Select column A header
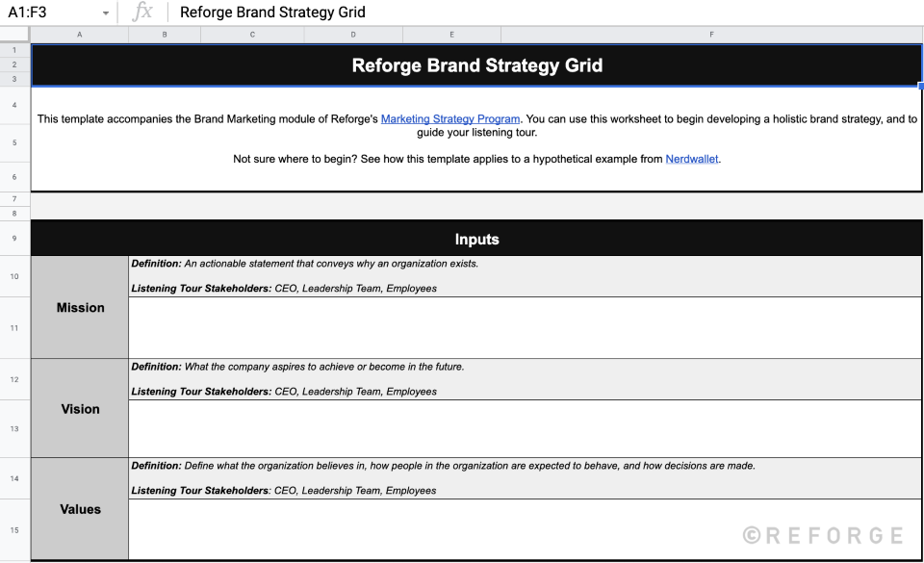The width and height of the screenshot is (924, 563). [x=79, y=34]
